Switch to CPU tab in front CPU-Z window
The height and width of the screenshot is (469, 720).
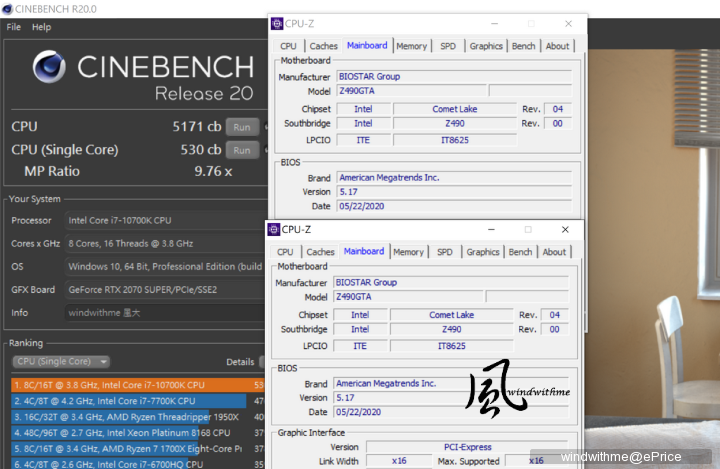click(285, 252)
